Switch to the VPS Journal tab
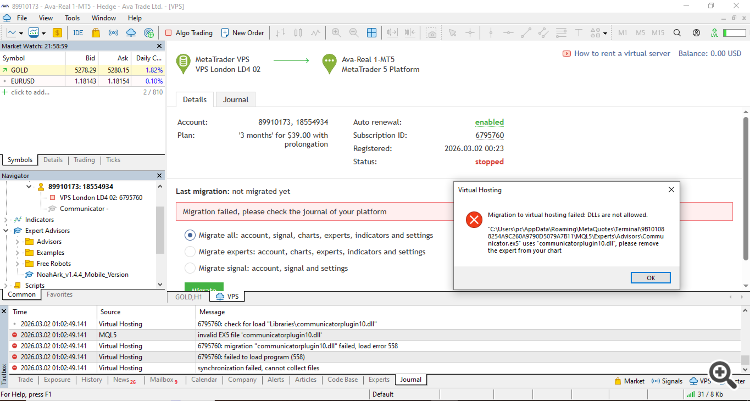This screenshot has width=750, height=401. pyautogui.click(x=236, y=100)
